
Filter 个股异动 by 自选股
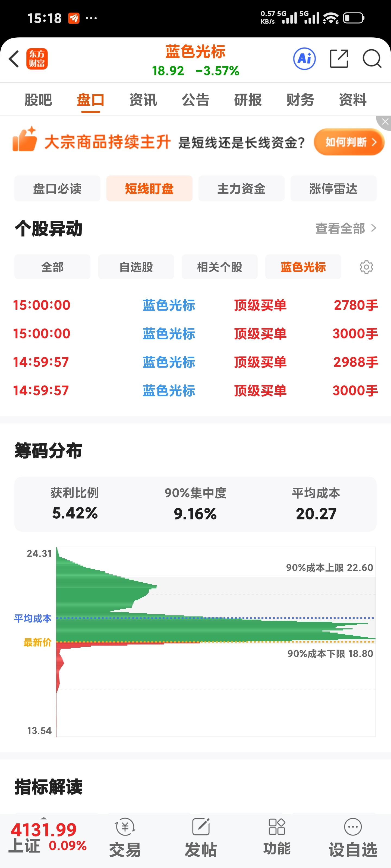(136, 267)
